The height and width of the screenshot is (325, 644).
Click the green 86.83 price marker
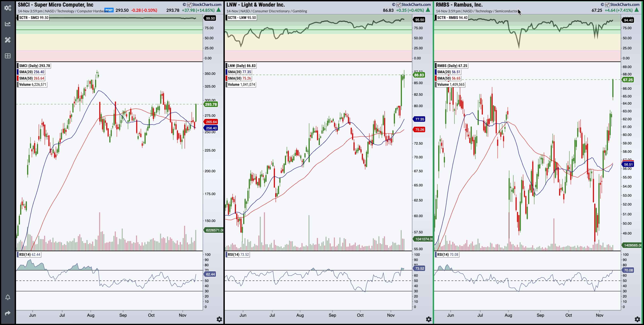[x=419, y=75]
